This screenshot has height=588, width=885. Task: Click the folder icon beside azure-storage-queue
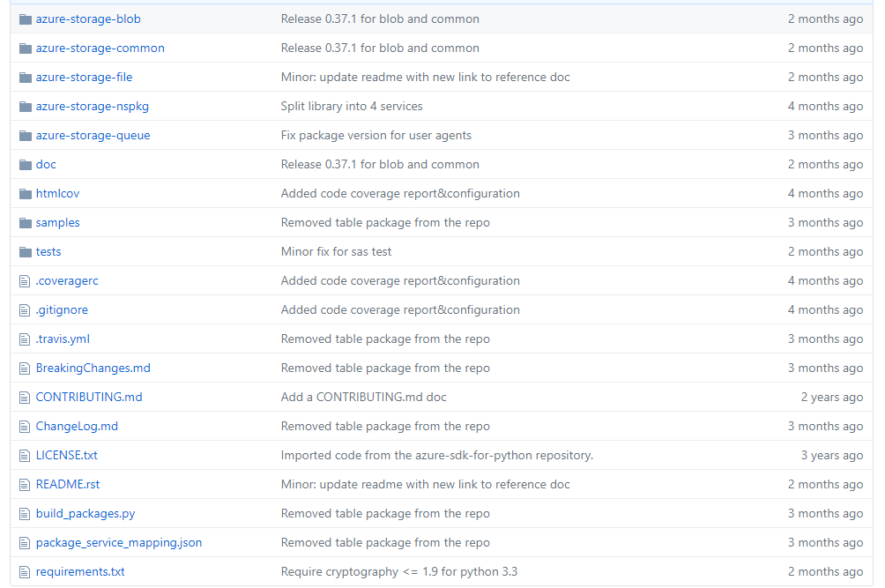point(25,135)
